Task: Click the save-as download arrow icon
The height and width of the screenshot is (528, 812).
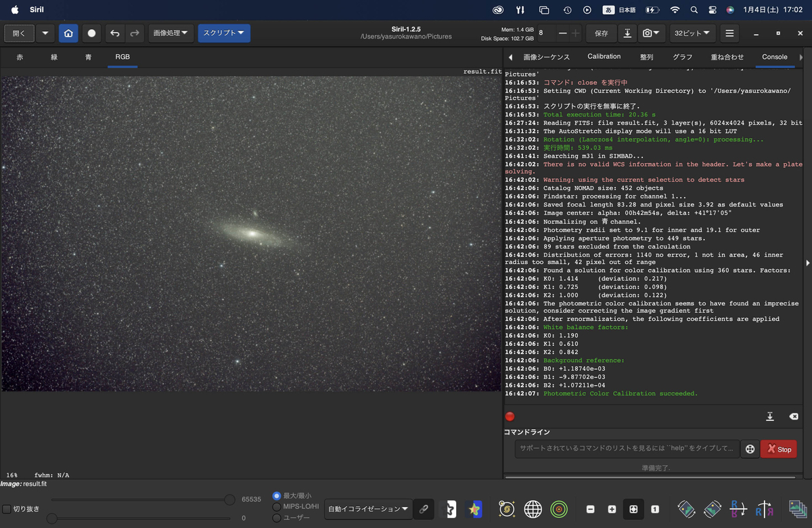Action: pyautogui.click(x=627, y=32)
